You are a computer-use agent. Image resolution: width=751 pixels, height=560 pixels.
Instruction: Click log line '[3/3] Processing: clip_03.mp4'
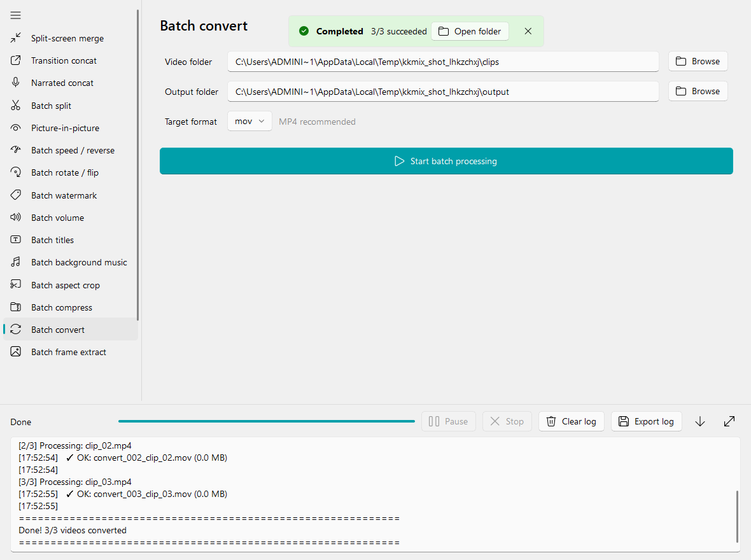(74, 482)
